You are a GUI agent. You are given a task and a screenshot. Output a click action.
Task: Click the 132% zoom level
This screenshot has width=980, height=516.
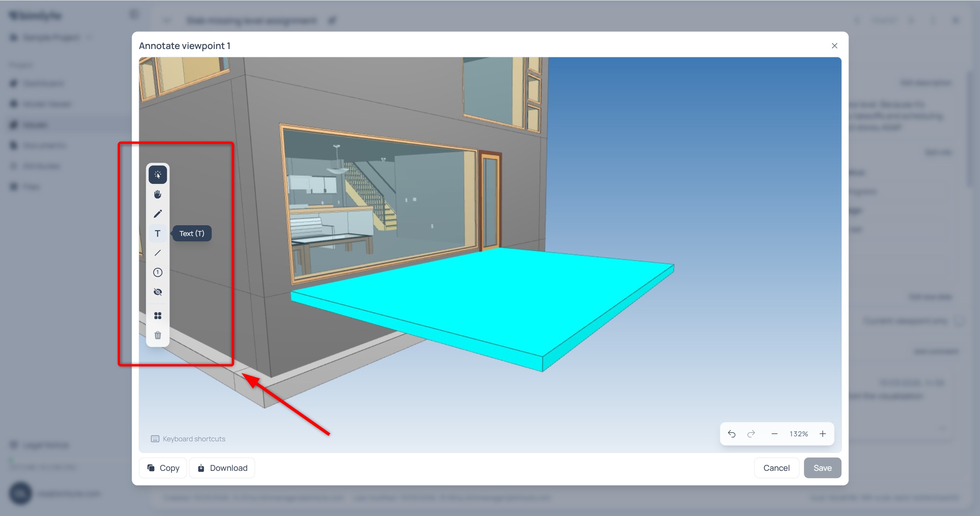pos(799,434)
